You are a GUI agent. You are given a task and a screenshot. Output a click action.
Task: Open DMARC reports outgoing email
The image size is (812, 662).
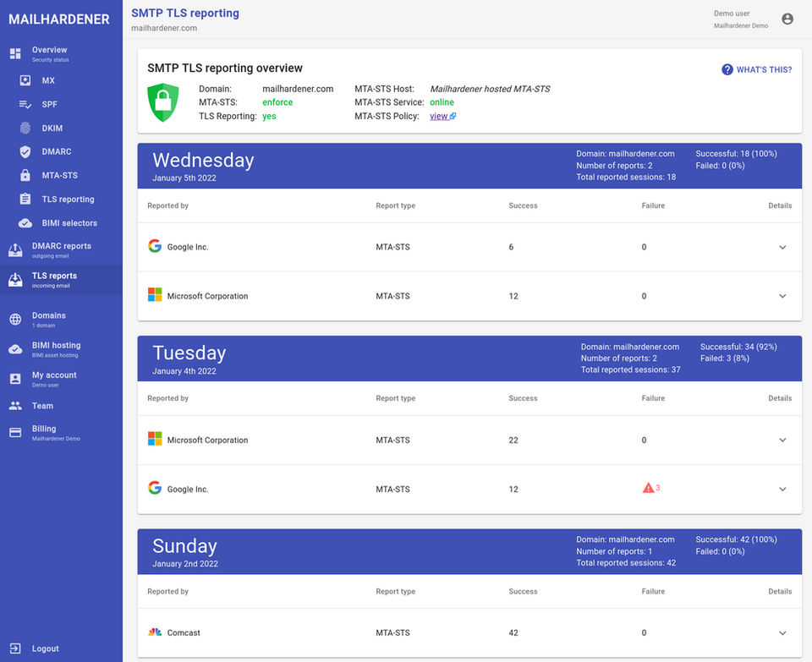coord(61,250)
